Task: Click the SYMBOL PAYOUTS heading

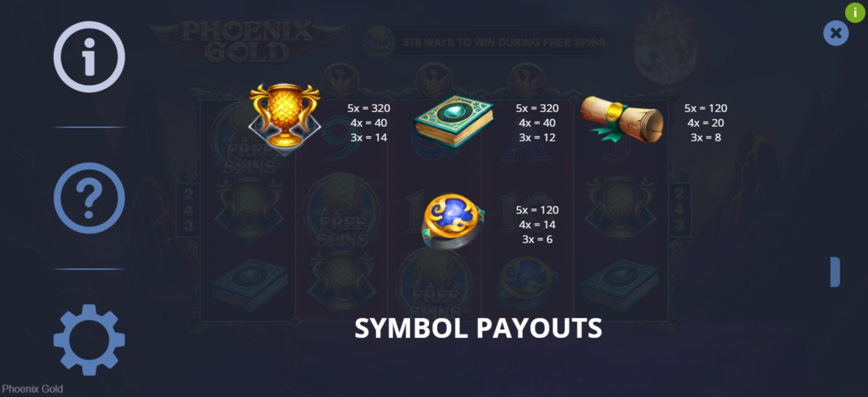Action: [x=478, y=328]
